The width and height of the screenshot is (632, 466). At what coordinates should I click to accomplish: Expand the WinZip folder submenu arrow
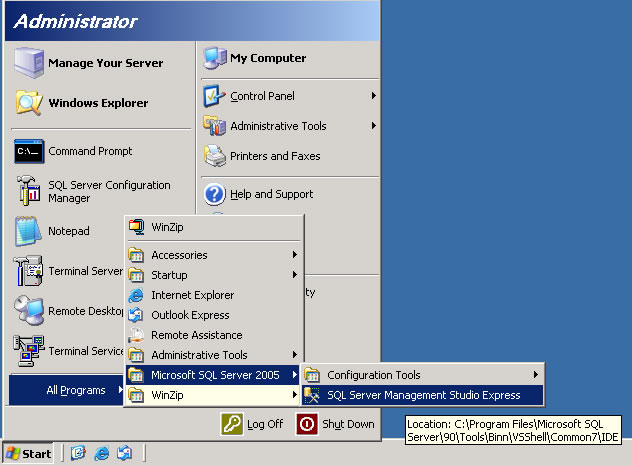pyautogui.click(x=295, y=395)
